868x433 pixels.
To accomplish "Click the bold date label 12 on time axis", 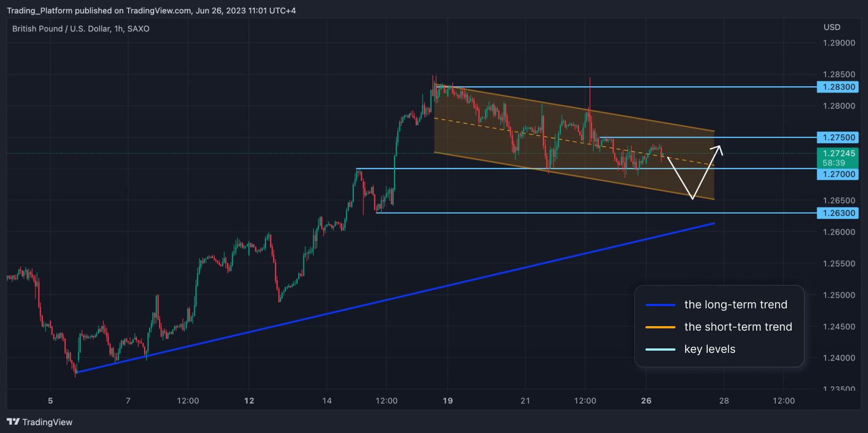I will (249, 401).
